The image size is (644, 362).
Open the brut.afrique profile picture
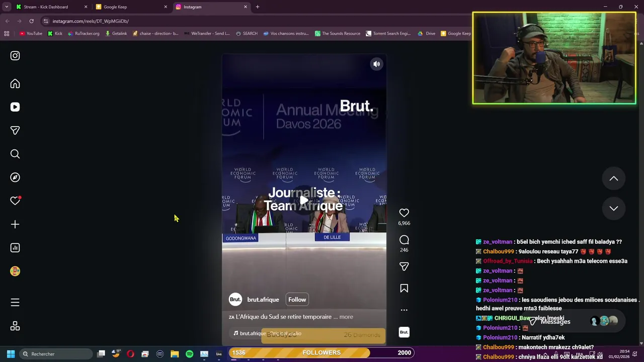[235, 300]
